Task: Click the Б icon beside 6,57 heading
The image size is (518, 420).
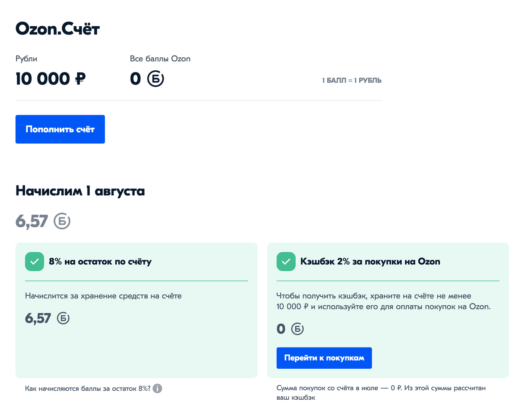Action: (61, 220)
